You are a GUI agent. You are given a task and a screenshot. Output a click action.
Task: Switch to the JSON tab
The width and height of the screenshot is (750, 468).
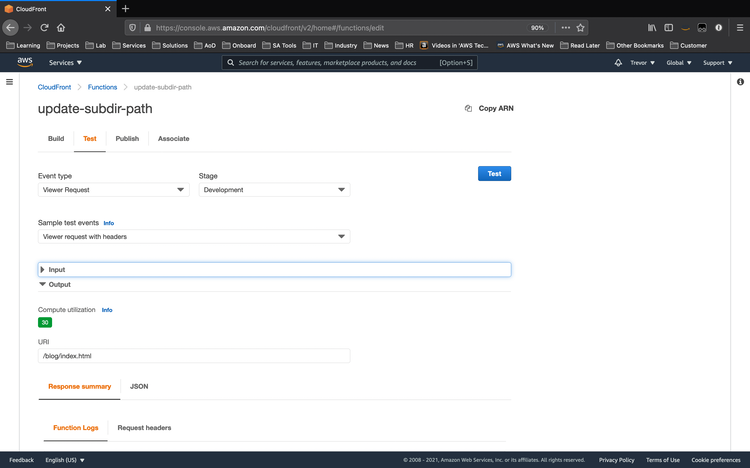click(x=139, y=386)
